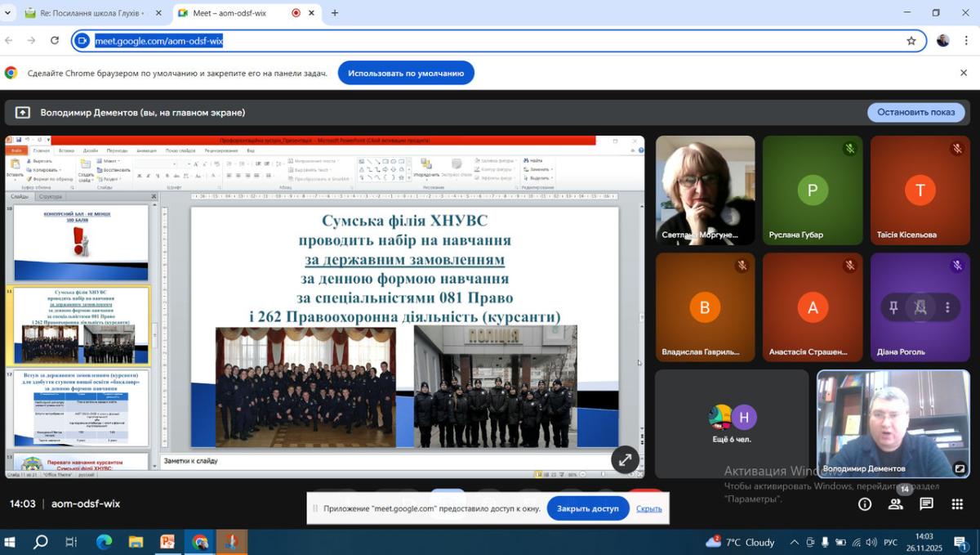This screenshot has width=980, height=555.
Task: Toggle the self-view picture-in-picture icon
Action: pos(960,468)
